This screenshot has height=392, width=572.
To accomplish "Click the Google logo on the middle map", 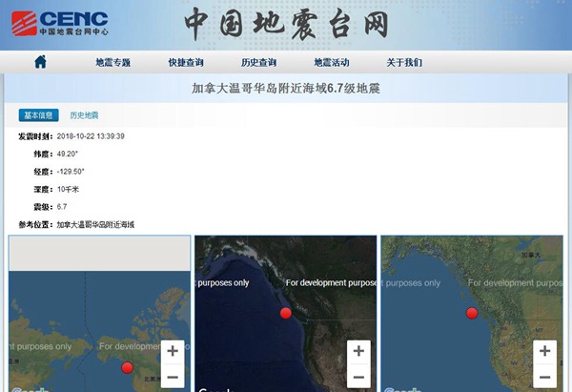I will [214, 388].
